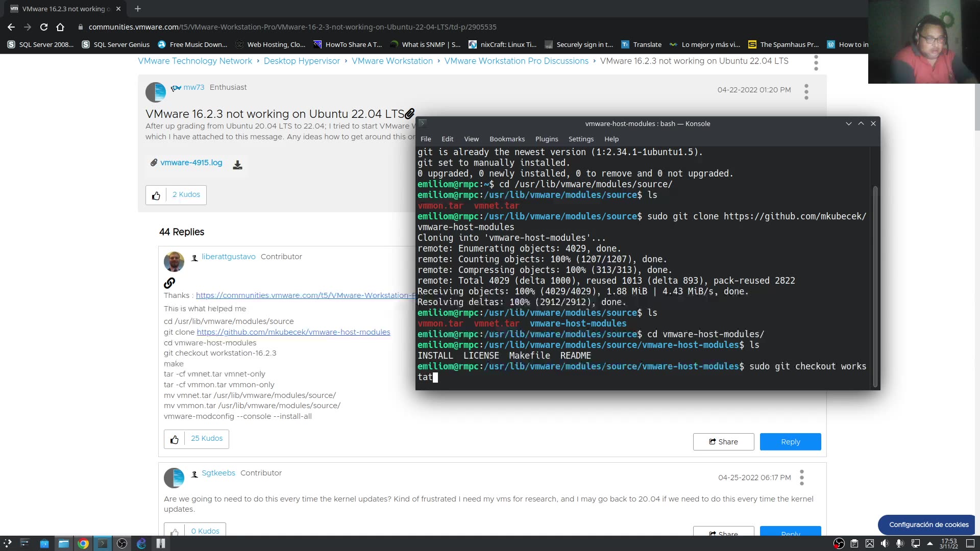Open the three-dot options menu on mw73's post
This screenshot has width=980, height=551.
pyautogui.click(x=805, y=92)
